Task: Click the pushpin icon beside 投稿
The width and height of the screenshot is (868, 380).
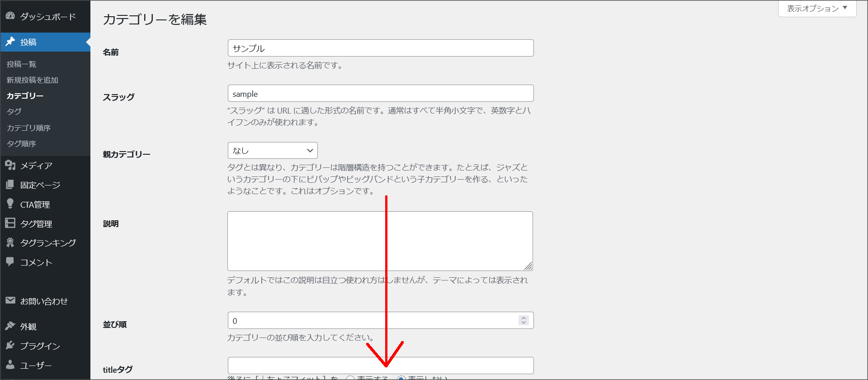Action: coord(10,42)
